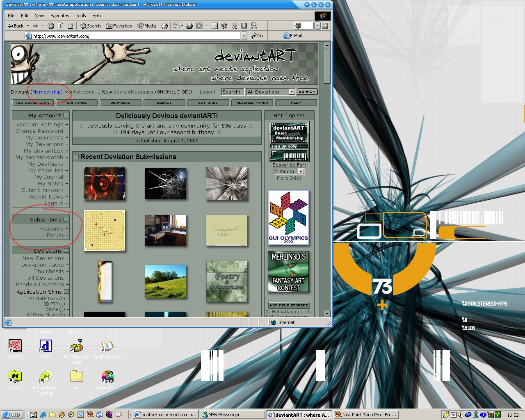This screenshot has height=420, width=525.
Task: Open KaZaA Media Desktop shortcut
Action: click(x=46, y=383)
